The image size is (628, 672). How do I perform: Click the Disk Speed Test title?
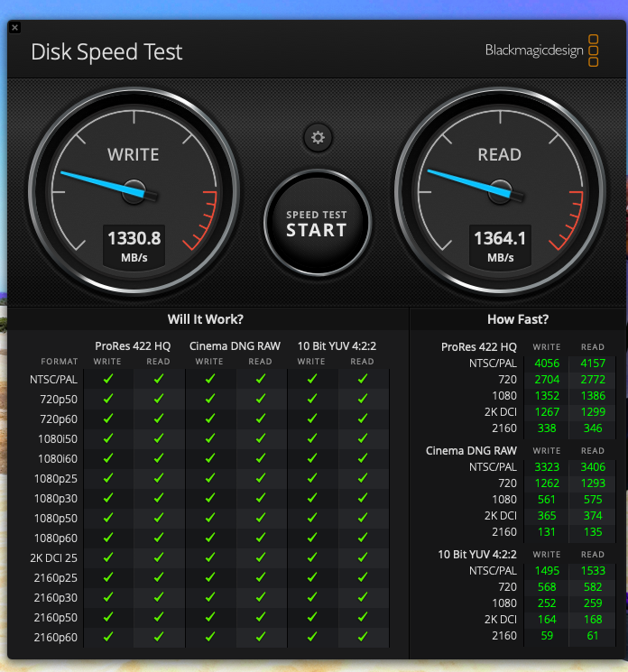[x=106, y=52]
